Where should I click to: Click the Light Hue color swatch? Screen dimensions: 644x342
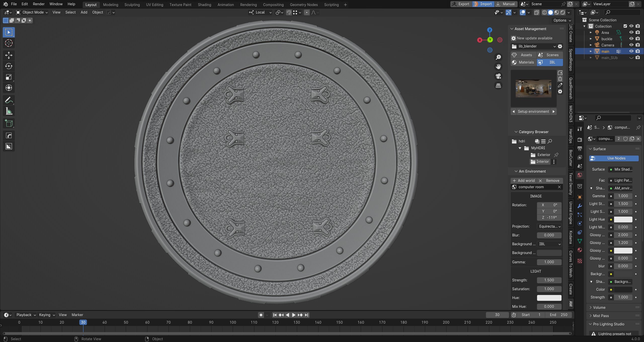click(x=623, y=219)
